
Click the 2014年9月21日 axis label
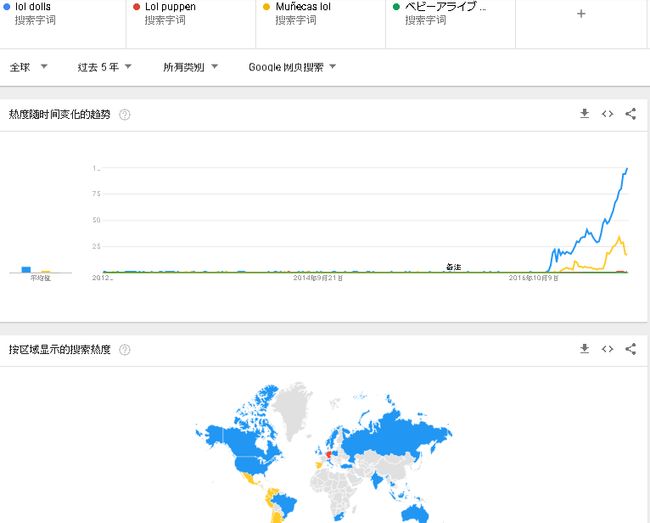pyautogui.click(x=318, y=278)
